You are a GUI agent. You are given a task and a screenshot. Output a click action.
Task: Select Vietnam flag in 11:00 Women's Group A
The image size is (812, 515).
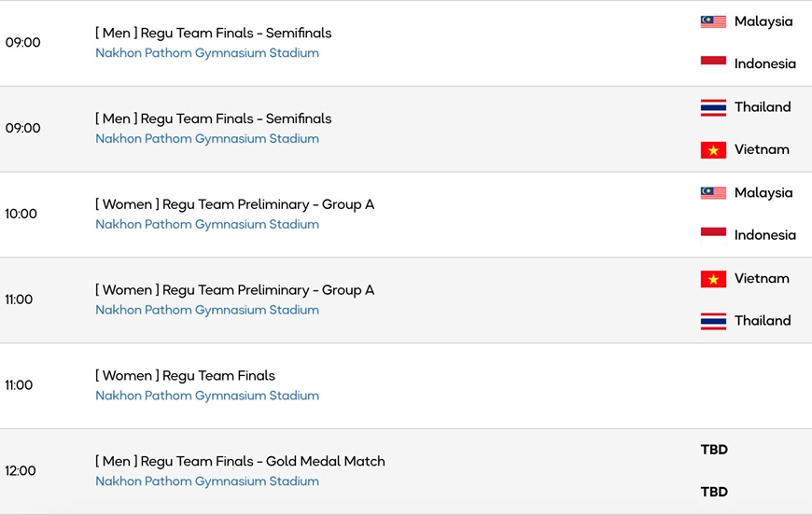pyautogui.click(x=713, y=279)
